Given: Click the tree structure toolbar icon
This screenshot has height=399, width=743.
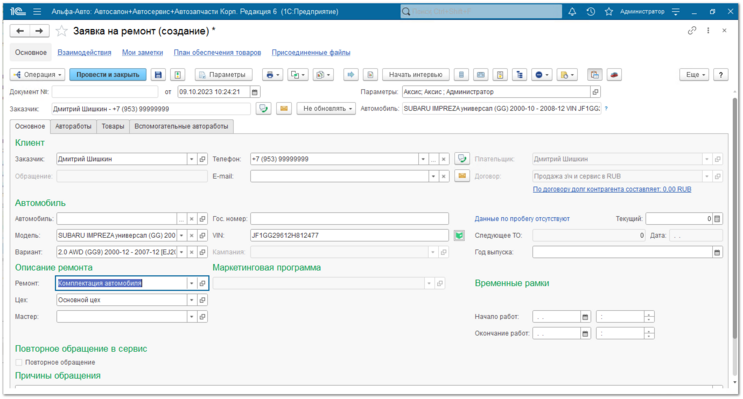Looking at the screenshot, I should tap(520, 75).
